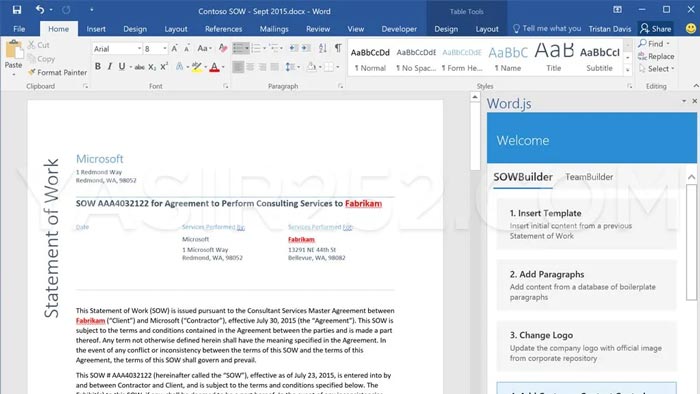
Task: Increase paragraph indent
Action: pos(306,48)
